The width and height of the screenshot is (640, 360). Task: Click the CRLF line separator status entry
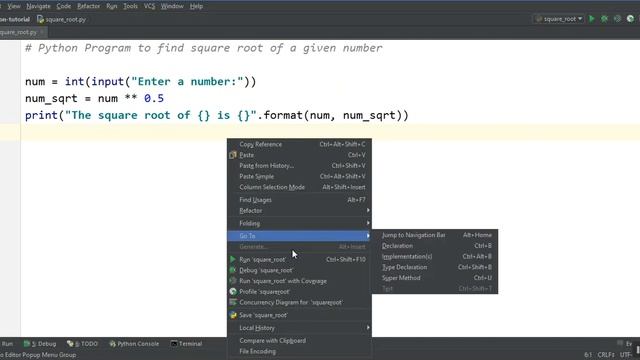click(606, 355)
